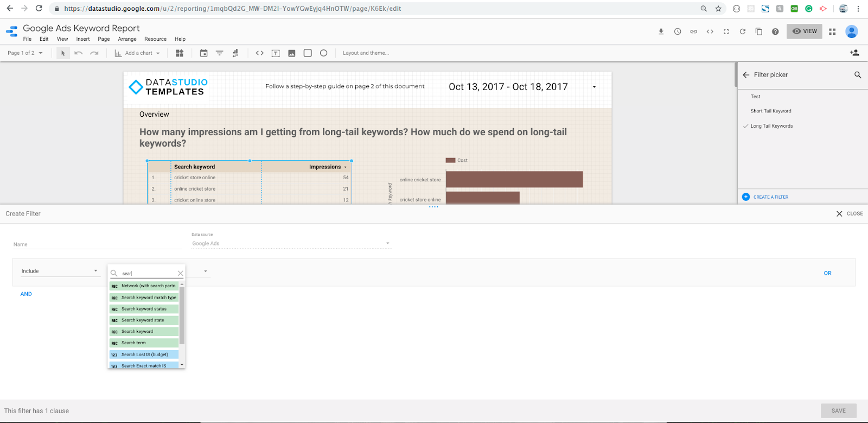The width and height of the screenshot is (868, 423).
Task: Select the arrow selection mode tool
Action: click(x=63, y=53)
